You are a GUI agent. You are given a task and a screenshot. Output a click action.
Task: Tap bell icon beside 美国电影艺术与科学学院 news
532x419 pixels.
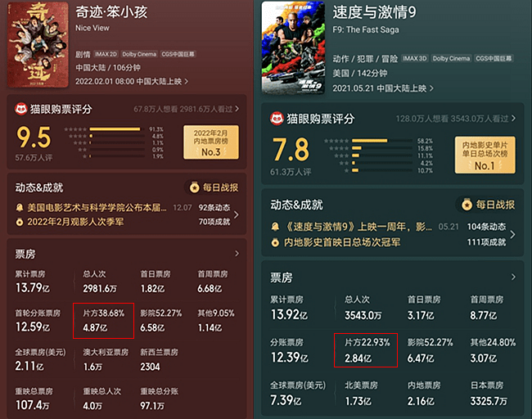click(20, 207)
